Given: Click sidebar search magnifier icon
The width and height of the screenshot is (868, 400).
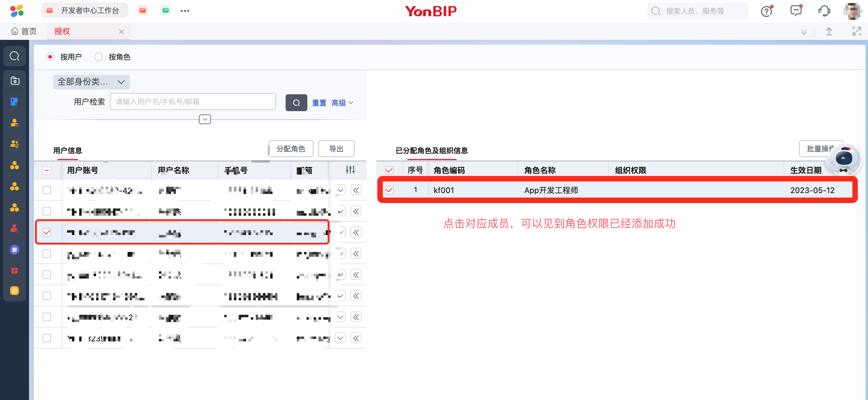Looking at the screenshot, I should (x=15, y=56).
